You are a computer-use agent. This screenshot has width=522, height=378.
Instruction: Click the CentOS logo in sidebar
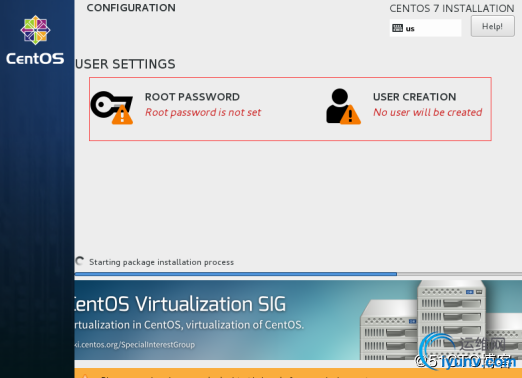tap(35, 40)
